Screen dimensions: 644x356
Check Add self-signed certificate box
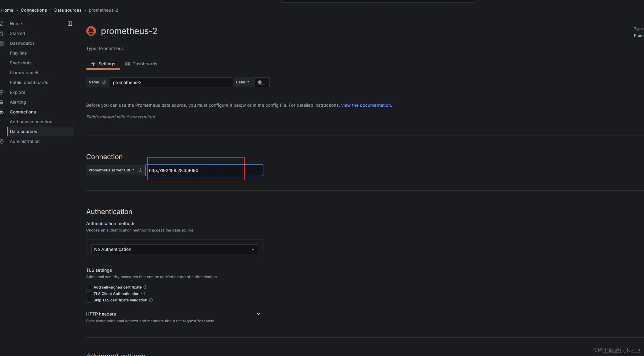[89, 287]
